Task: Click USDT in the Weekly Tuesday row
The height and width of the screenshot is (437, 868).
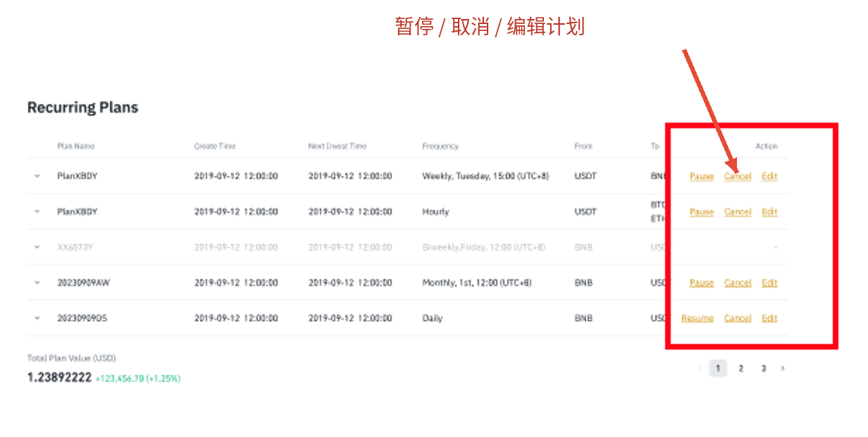Action: [585, 176]
